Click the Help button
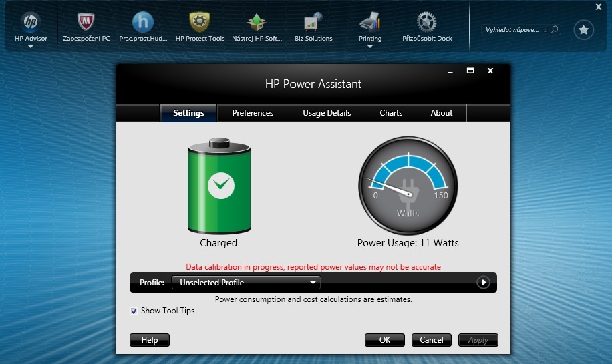 (150, 340)
